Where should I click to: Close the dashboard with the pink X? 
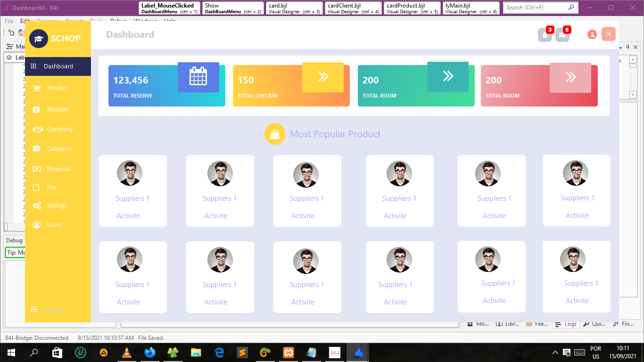pyautogui.click(x=609, y=34)
